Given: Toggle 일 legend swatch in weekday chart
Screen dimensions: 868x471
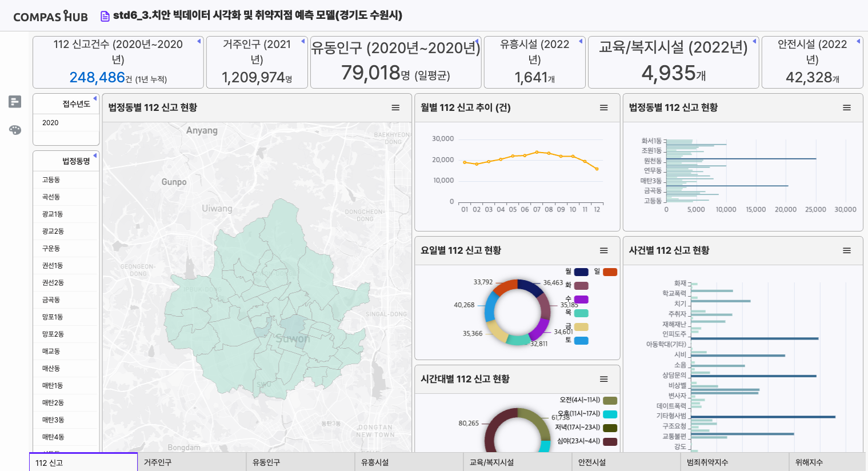Looking at the screenshot, I should coord(610,272).
